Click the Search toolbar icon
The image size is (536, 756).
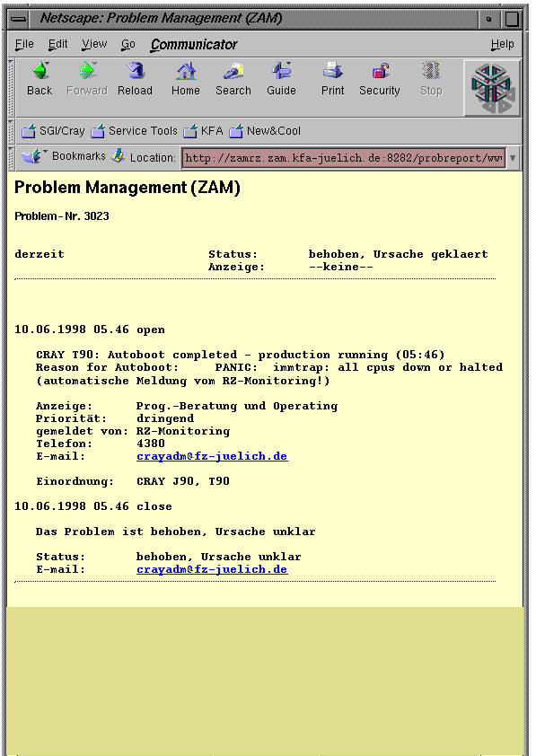point(233,71)
